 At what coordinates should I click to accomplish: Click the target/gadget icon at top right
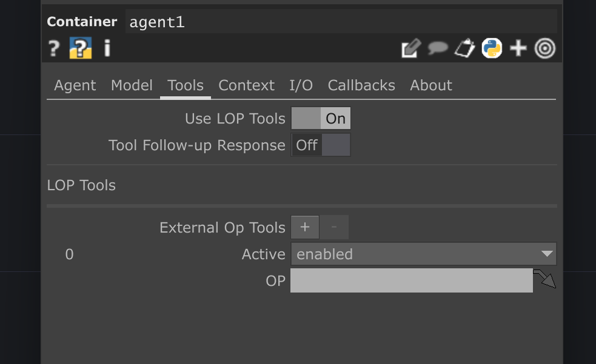[x=544, y=48]
